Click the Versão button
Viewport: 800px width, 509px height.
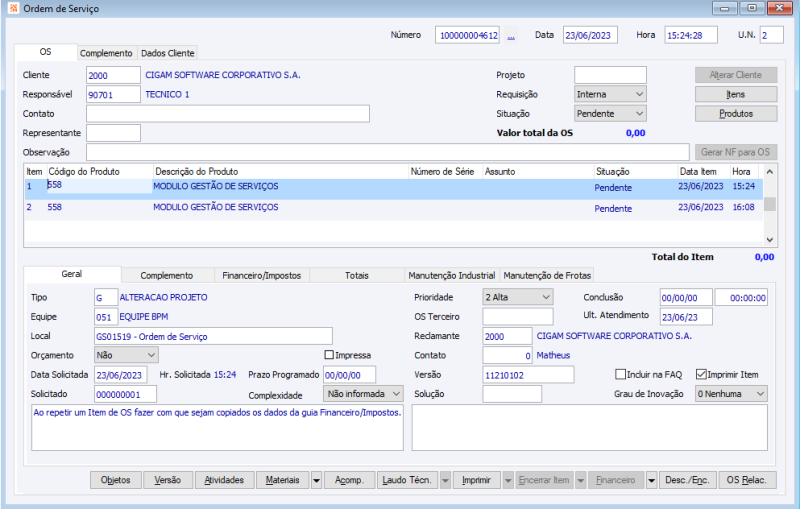tap(168, 480)
